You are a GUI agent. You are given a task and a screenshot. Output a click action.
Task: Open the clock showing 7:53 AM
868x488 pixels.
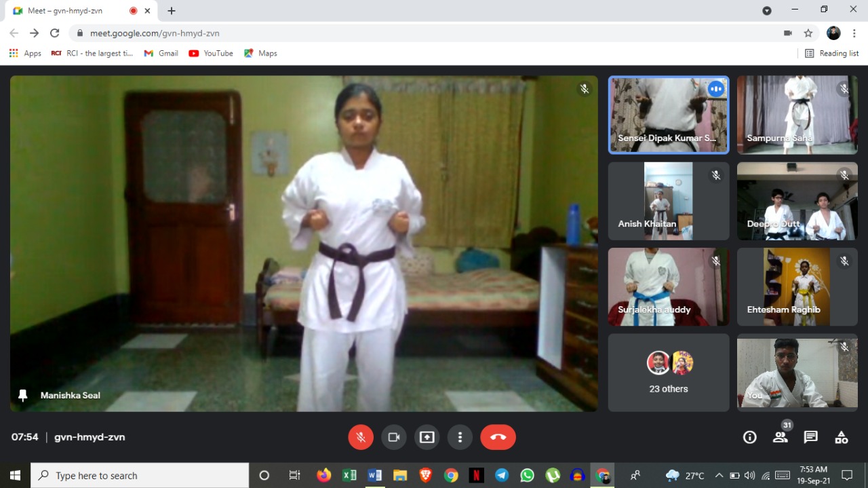(813, 475)
